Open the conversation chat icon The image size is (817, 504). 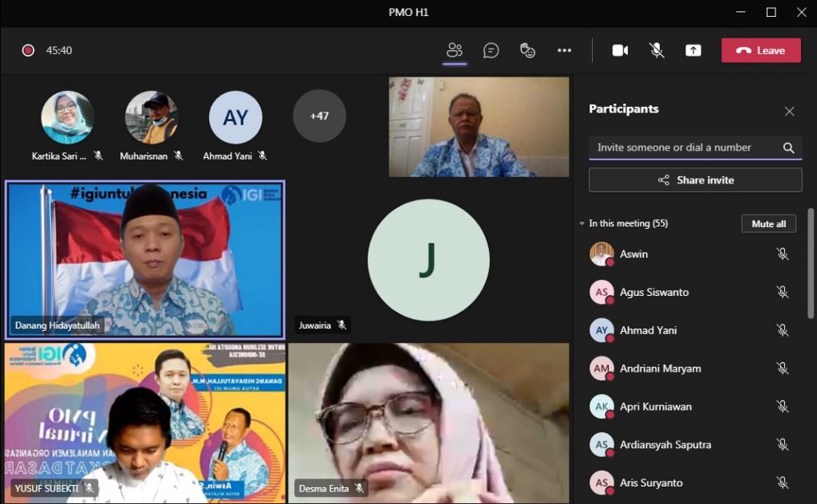click(491, 50)
